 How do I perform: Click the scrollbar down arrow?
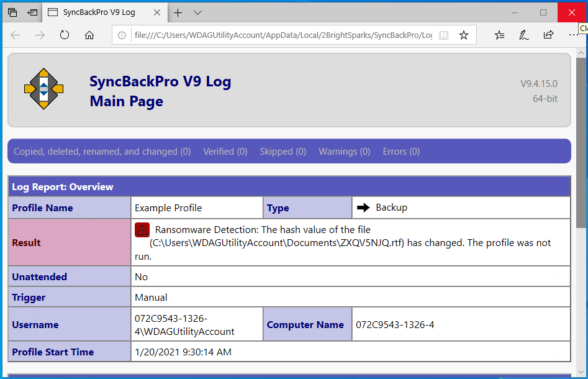(581, 372)
